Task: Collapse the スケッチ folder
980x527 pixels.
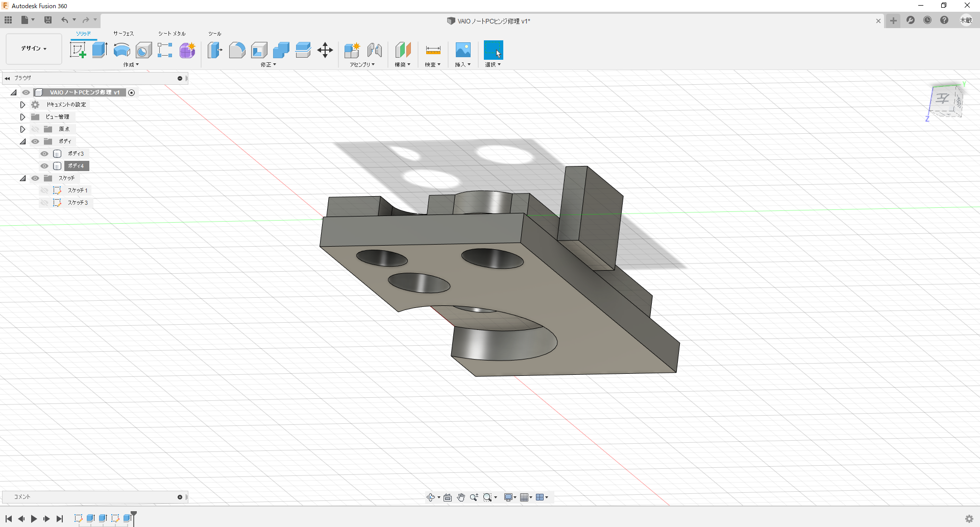Action: tap(22, 178)
